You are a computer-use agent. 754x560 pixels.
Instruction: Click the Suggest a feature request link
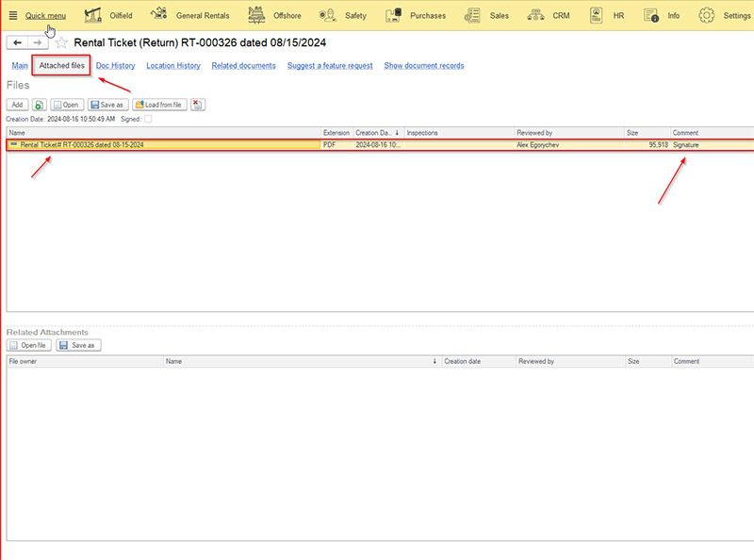(330, 66)
